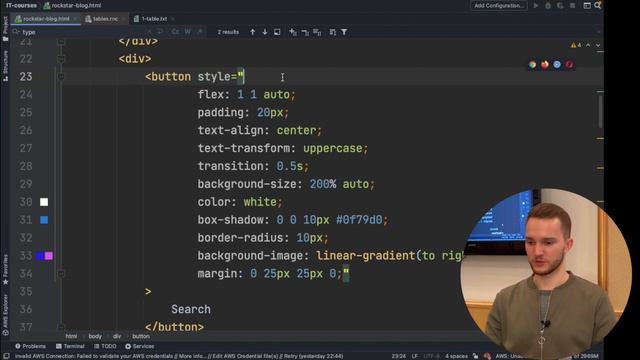Collapse the button tag fold on line 23

(x=61, y=77)
